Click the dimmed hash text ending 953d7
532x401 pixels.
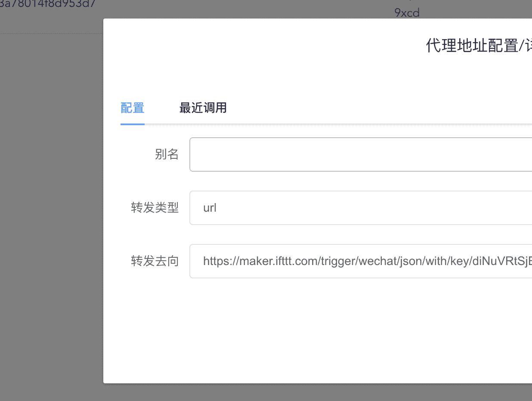point(47,4)
